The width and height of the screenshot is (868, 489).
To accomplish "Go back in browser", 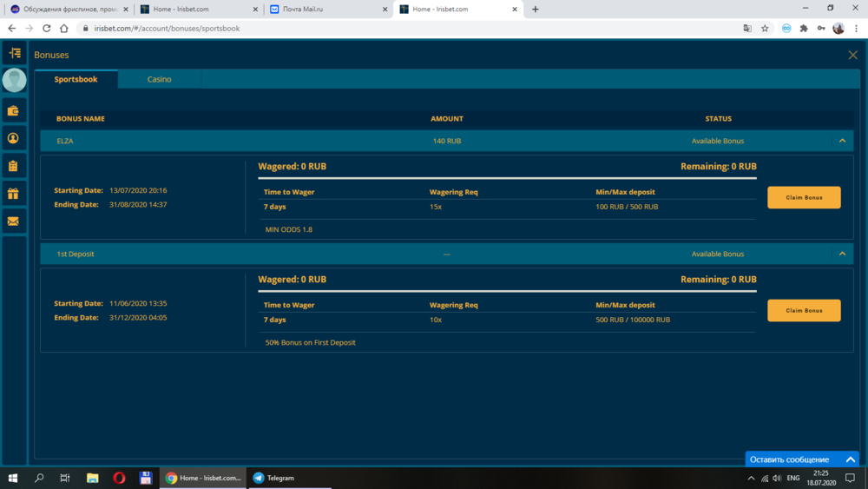I will 11,29.
